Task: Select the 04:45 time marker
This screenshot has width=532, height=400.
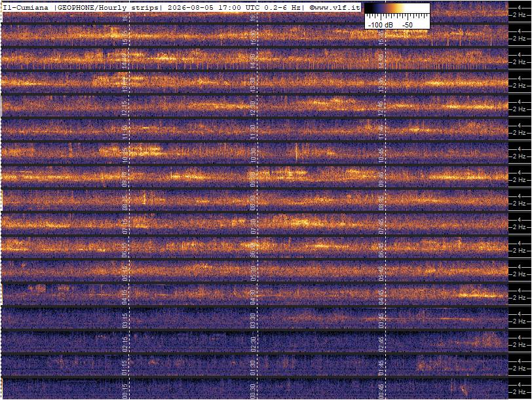Action: point(381,297)
